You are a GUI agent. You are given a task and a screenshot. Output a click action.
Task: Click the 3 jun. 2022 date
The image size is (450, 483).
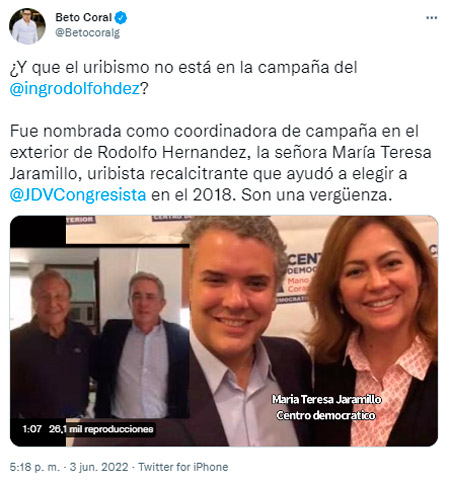click(x=99, y=467)
